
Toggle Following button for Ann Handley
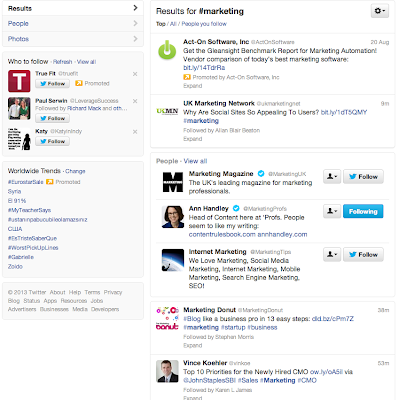pos(363,211)
